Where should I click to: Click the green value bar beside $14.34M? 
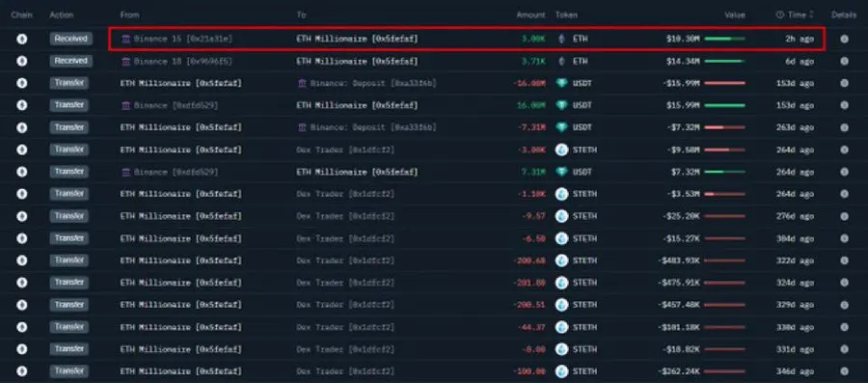click(724, 61)
